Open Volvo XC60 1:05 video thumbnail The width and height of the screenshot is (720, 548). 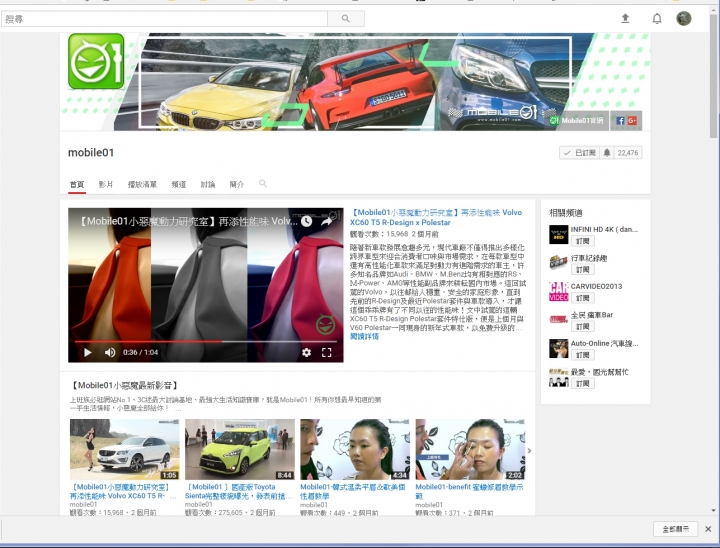(x=124, y=449)
